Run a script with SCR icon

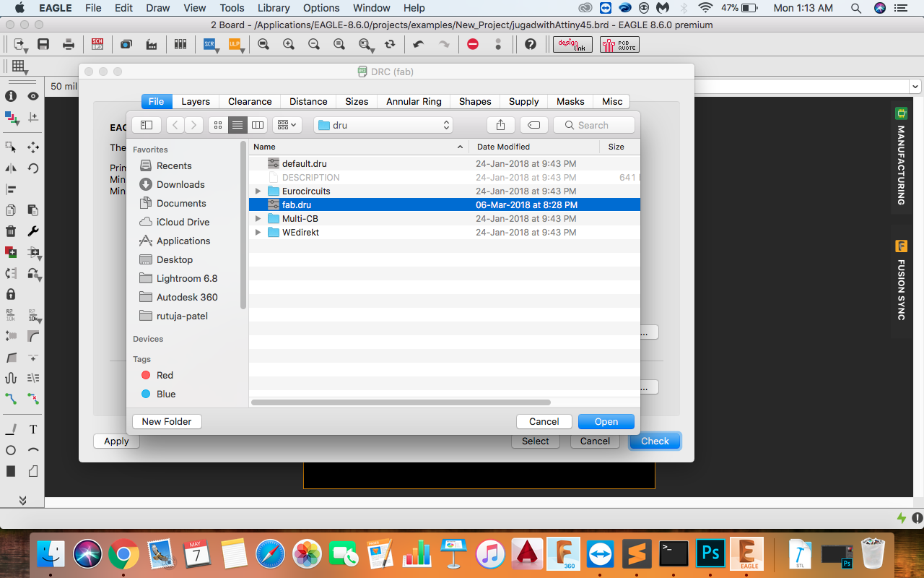209,44
